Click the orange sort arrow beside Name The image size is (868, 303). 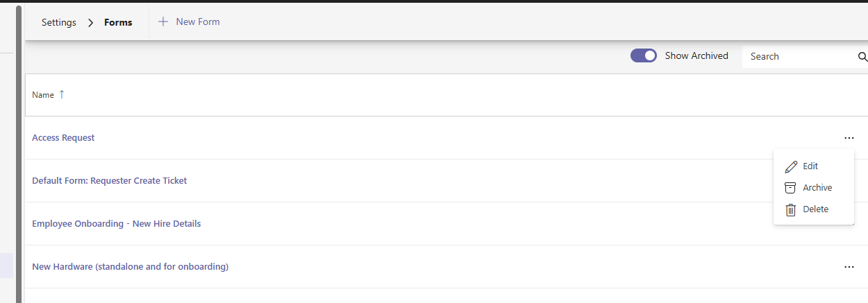(61, 94)
